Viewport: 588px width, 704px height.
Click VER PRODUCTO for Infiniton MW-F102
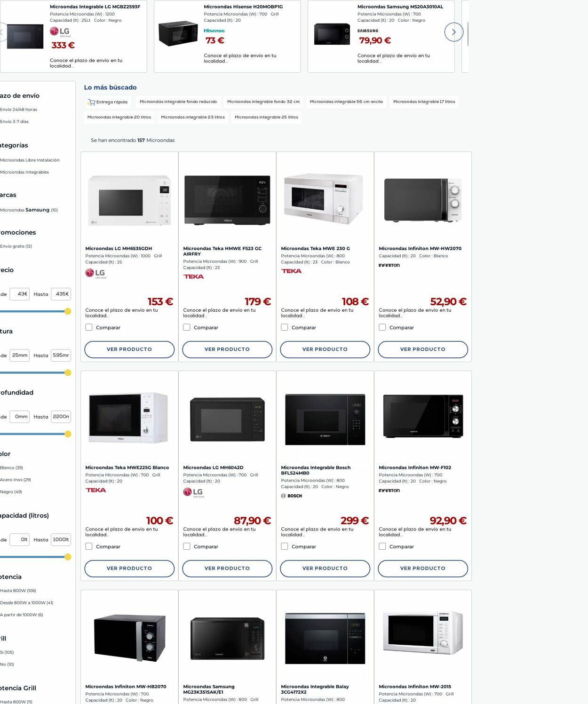click(423, 569)
